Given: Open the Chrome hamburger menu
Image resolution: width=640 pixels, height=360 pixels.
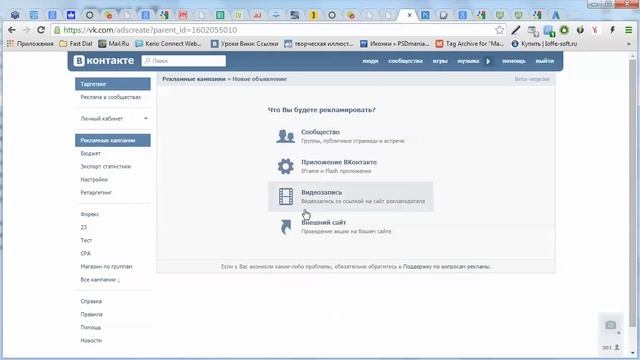Looking at the screenshot, I should click(629, 30).
